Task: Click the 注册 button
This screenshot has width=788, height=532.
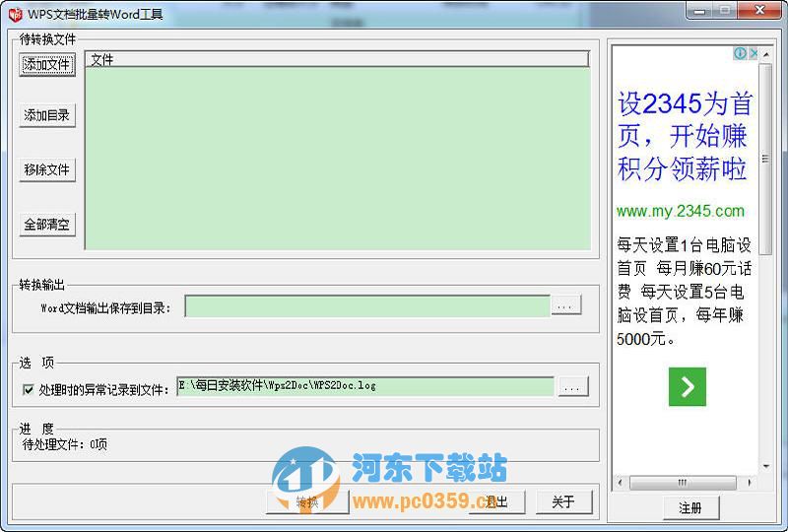Action: (690, 507)
